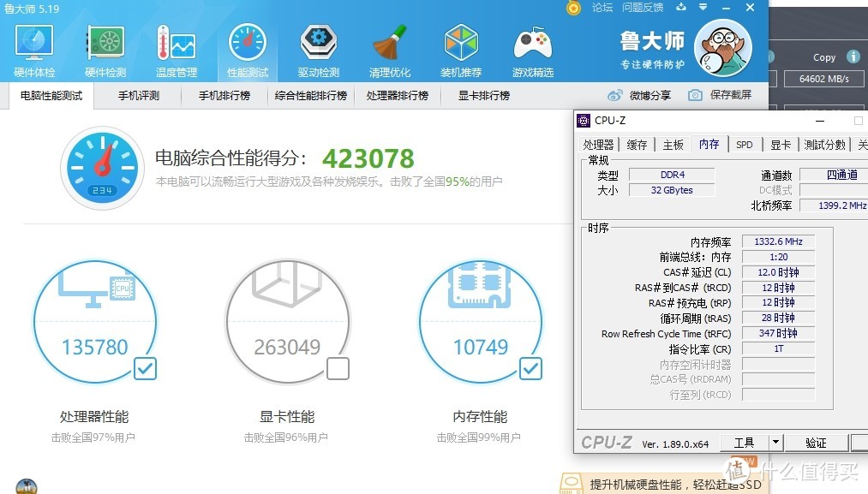Open 游戏精选 gamepad icon
This screenshot has width=868, height=494.
(x=532, y=51)
